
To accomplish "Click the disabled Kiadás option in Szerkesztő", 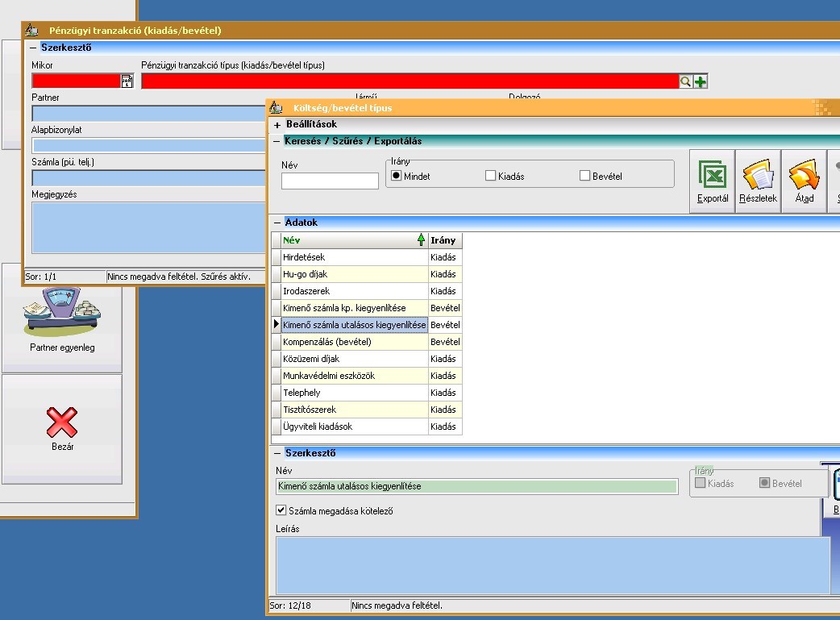I will (700, 483).
